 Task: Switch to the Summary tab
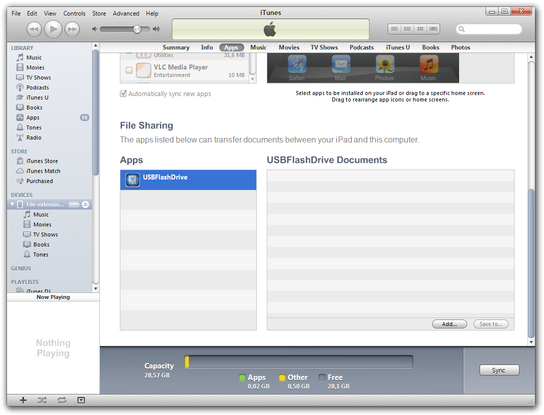(176, 48)
